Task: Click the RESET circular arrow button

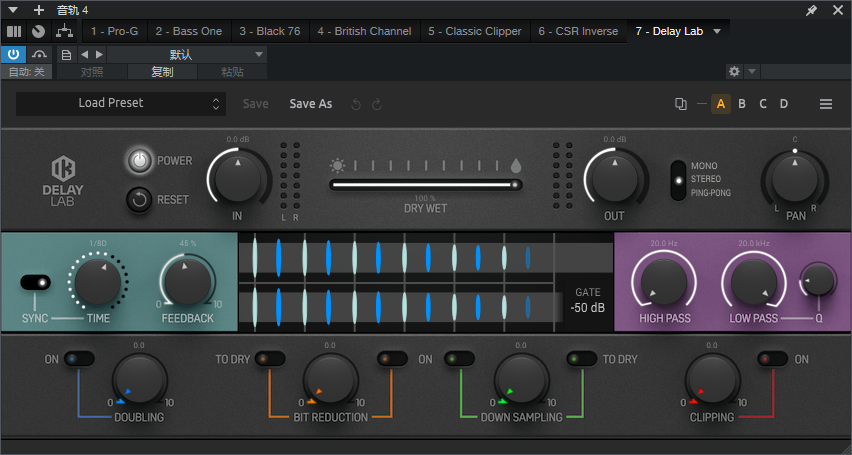Action: 139,200
